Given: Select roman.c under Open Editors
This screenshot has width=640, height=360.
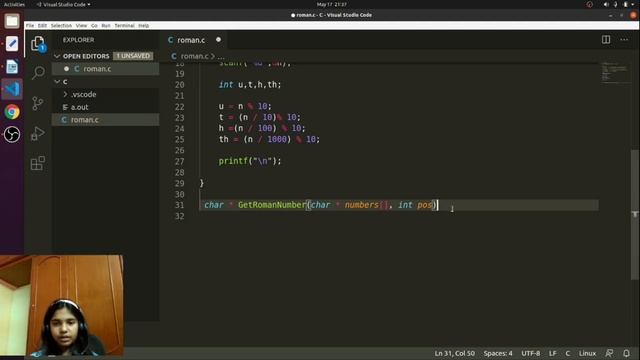Looking at the screenshot, I should 105,69.
